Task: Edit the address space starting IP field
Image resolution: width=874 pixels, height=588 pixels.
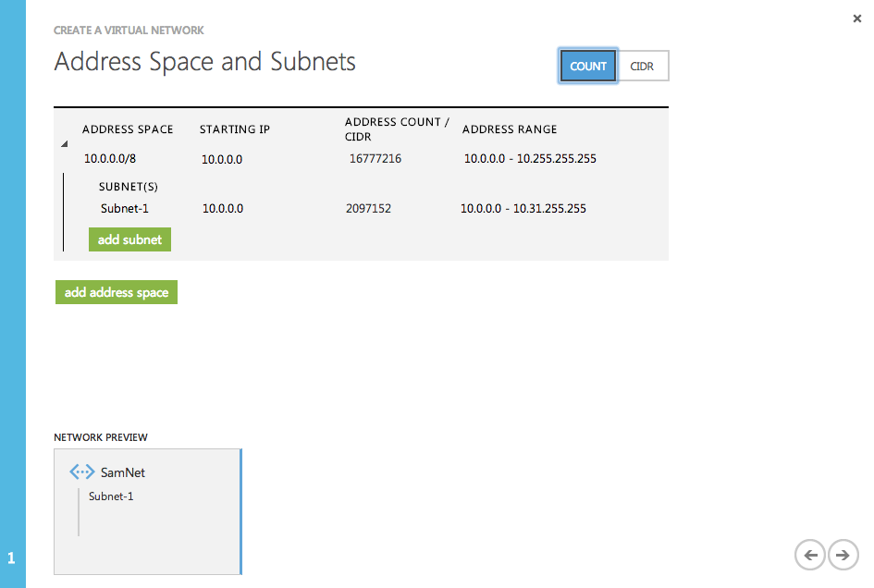Action: (x=222, y=159)
